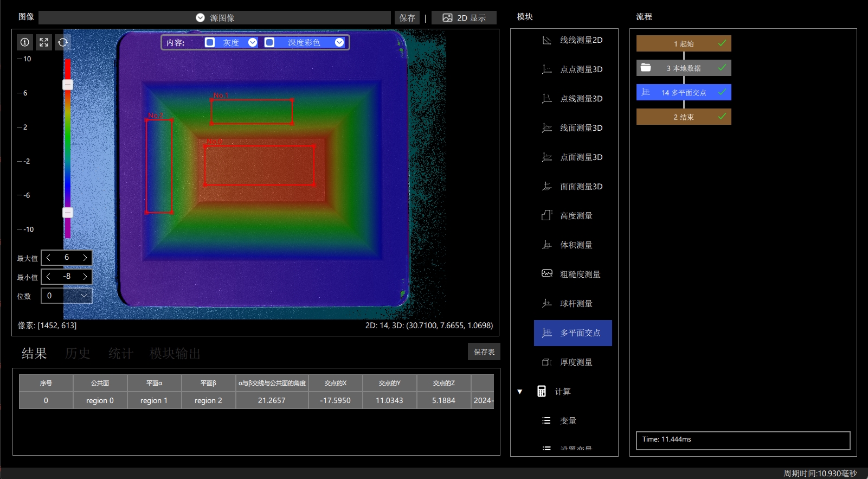Click the 11.0343 cell

pos(390,400)
